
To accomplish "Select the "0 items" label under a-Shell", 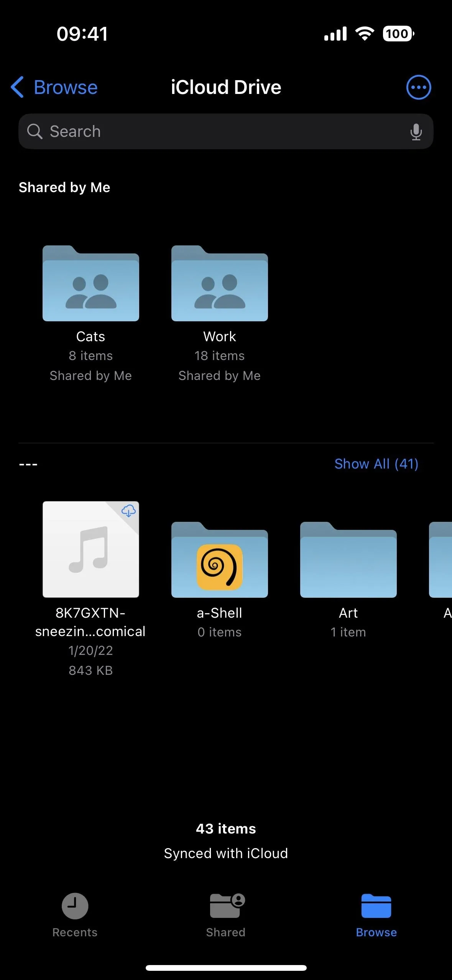I will coord(220,632).
